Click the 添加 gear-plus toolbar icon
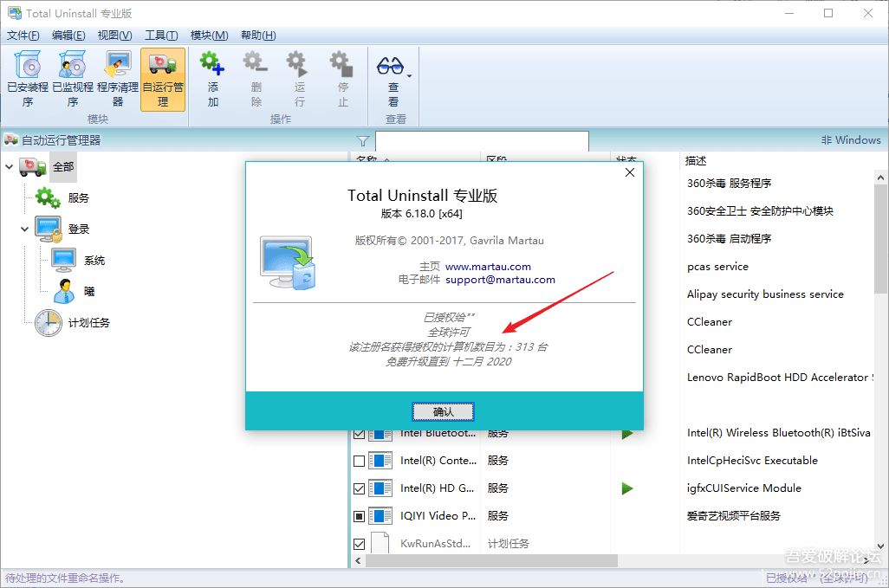This screenshot has height=588, width=889. click(212, 63)
